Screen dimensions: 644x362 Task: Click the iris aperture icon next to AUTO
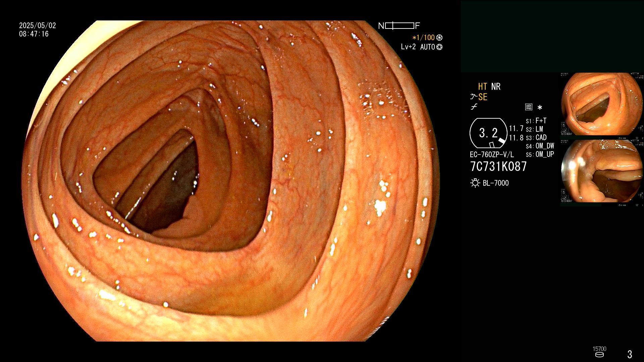[439, 47]
